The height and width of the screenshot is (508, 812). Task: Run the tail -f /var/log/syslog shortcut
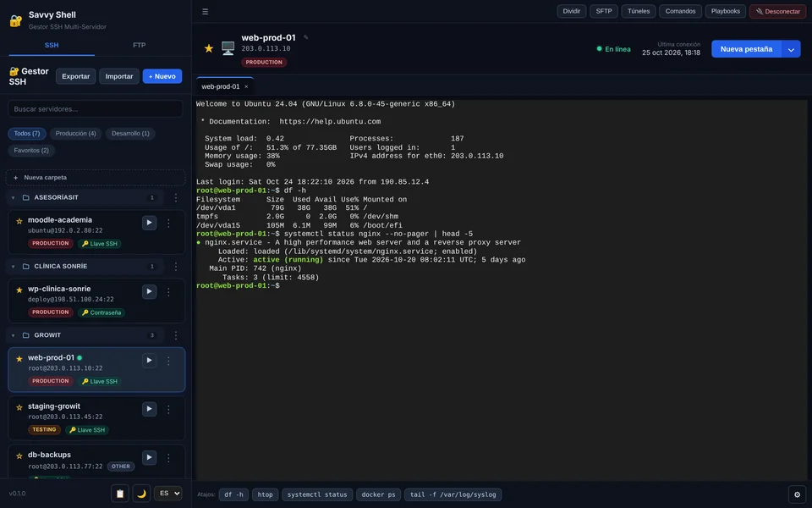click(453, 494)
